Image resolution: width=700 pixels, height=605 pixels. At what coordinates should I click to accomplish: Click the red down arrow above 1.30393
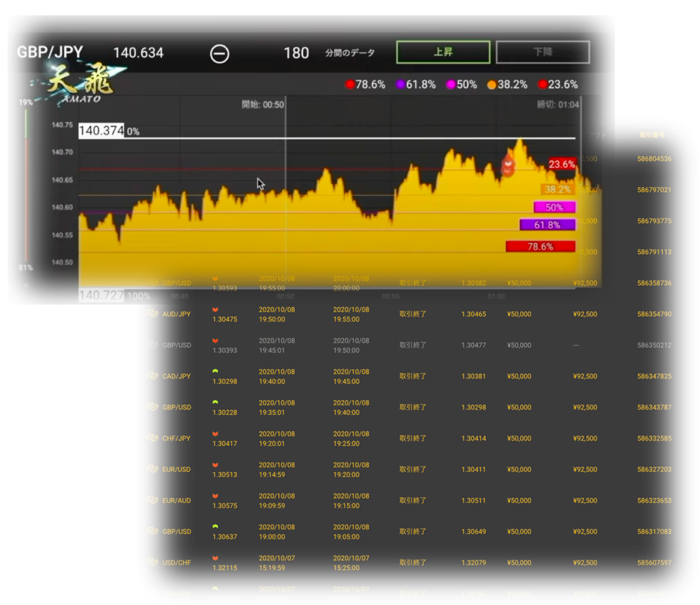(x=215, y=340)
